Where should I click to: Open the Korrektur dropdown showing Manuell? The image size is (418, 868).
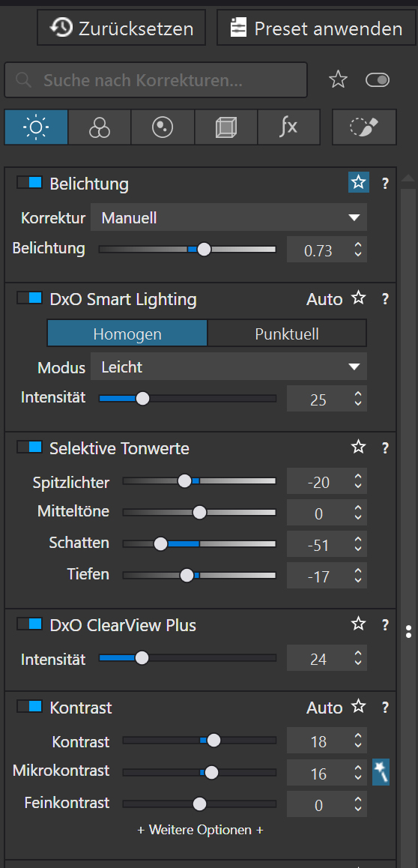pos(228,217)
